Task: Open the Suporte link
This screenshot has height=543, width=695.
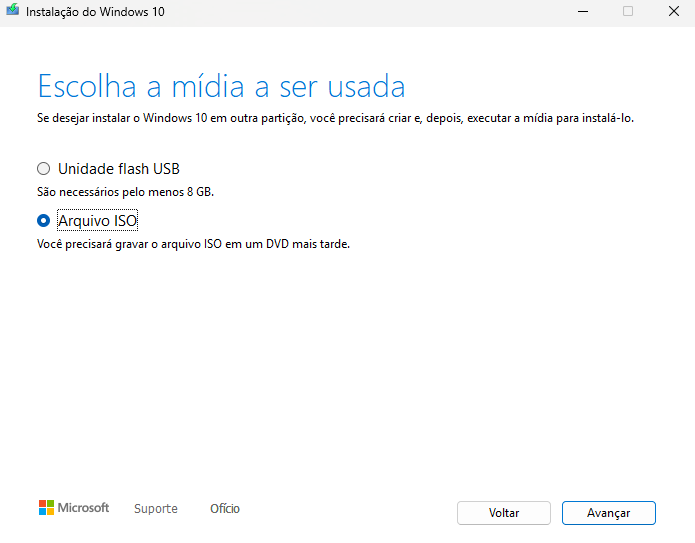Action: tap(156, 508)
